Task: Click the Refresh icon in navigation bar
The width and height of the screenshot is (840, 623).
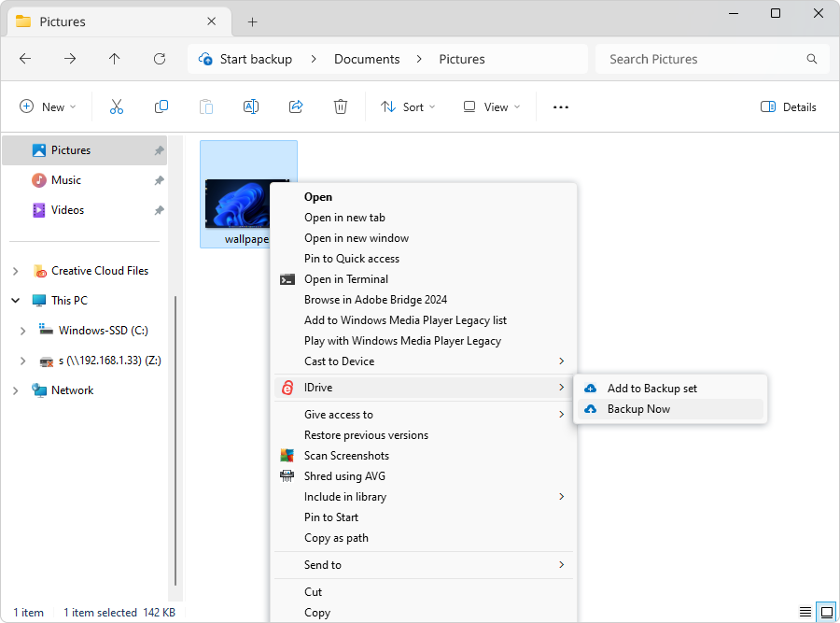Action: (160, 59)
